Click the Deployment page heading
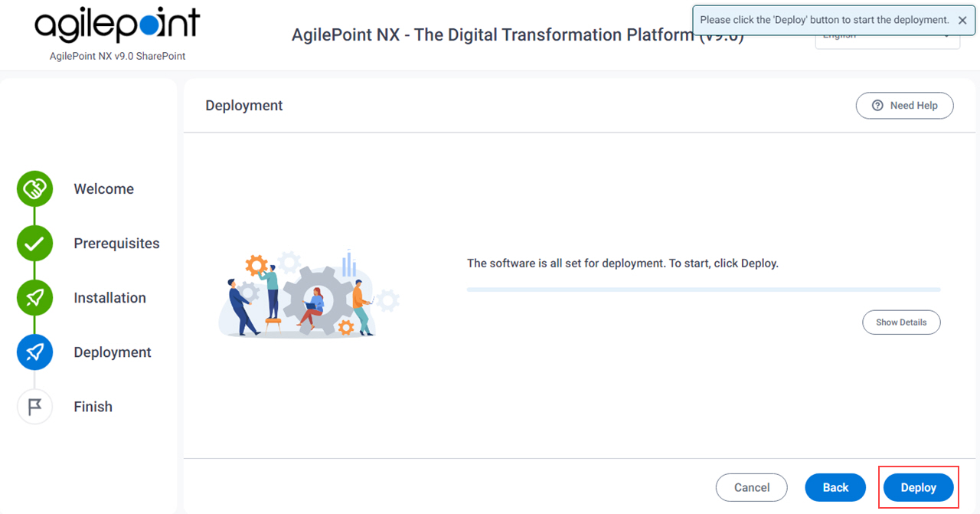The image size is (980, 514). (244, 106)
